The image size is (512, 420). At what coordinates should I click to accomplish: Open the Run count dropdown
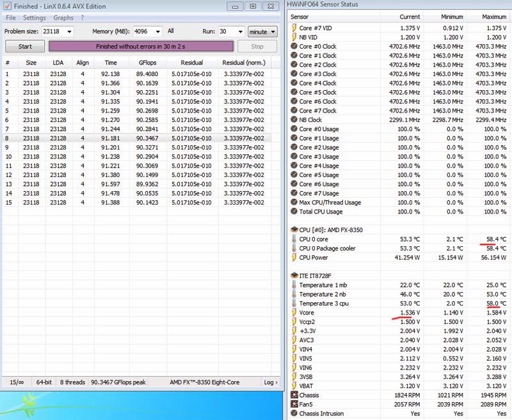(x=241, y=31)
